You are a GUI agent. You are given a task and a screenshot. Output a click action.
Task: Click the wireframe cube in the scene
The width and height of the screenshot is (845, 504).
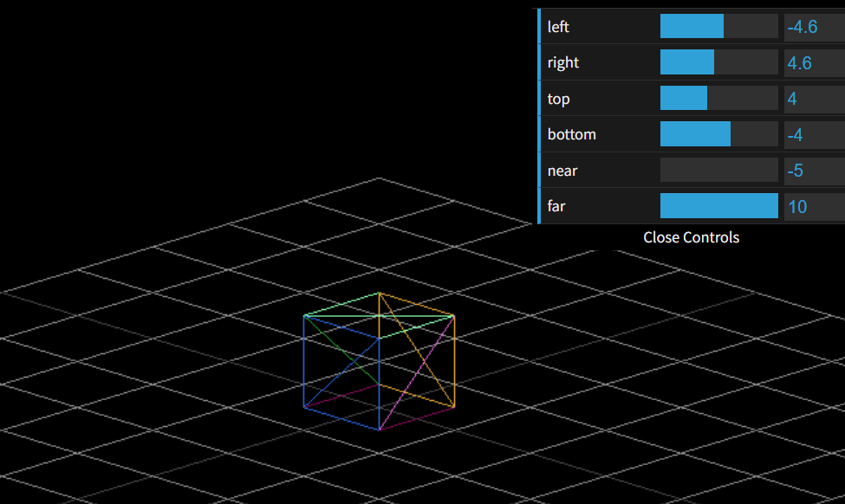[x=380, y=361]
